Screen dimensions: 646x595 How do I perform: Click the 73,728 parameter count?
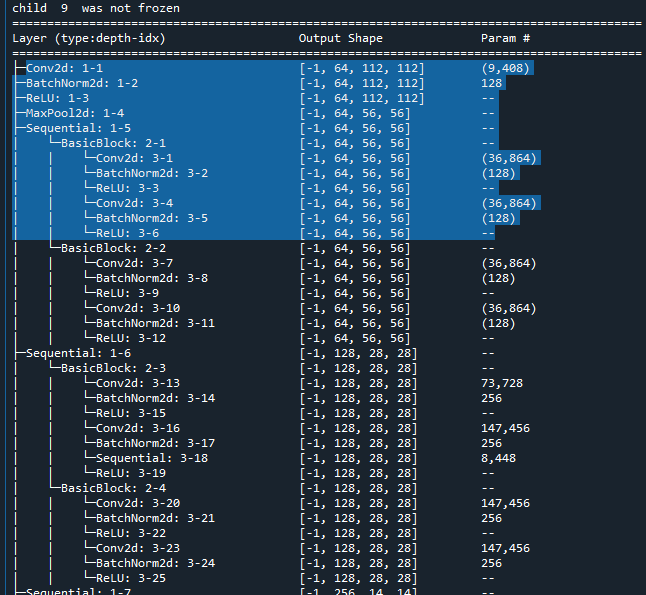[505, 383]
